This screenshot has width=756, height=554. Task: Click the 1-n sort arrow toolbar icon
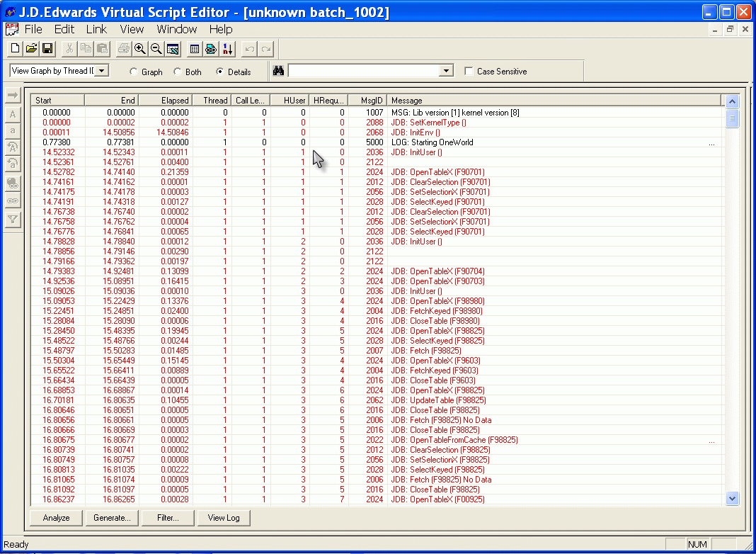click(227, 48)
